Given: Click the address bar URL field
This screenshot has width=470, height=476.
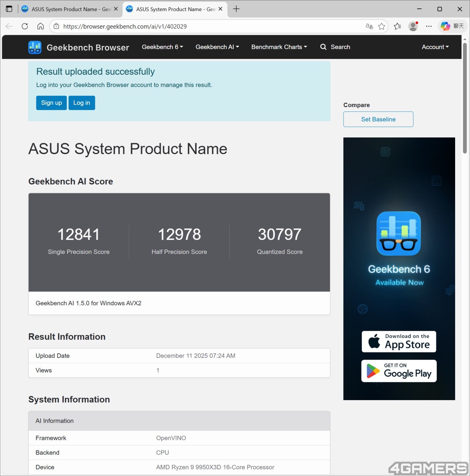Looking at the screenshot, I should coord(208,26).
